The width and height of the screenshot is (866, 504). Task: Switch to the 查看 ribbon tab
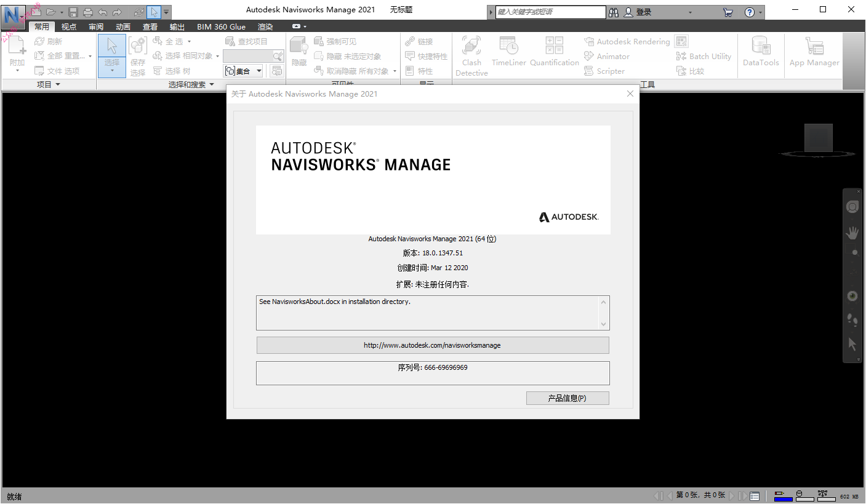150,26
